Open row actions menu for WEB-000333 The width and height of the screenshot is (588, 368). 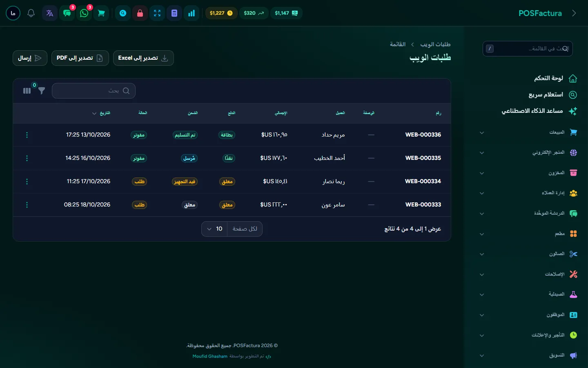(27, 205)
